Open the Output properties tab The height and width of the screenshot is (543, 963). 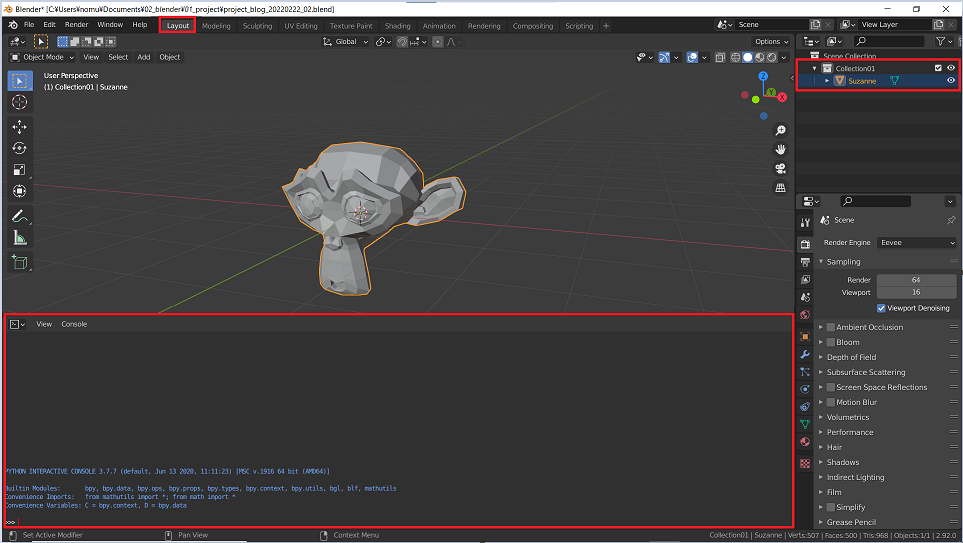pyautogui.click(x=805, y=262)
